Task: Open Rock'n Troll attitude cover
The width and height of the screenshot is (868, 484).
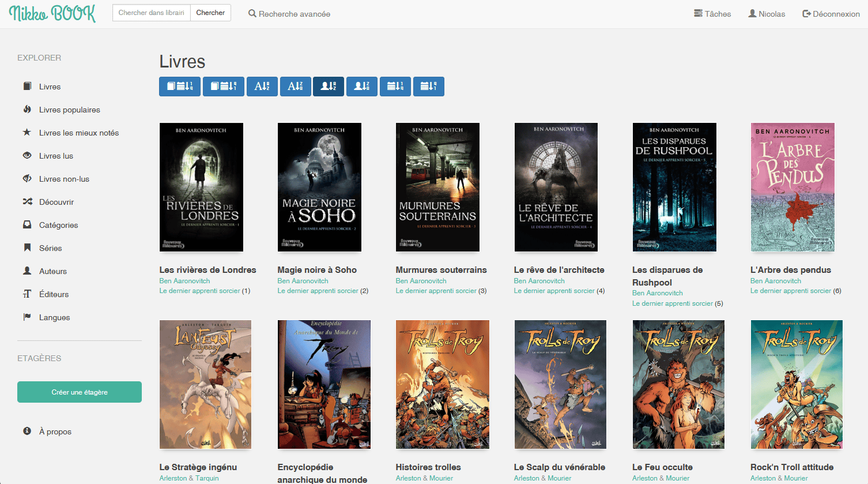Action: coord(797,385)
